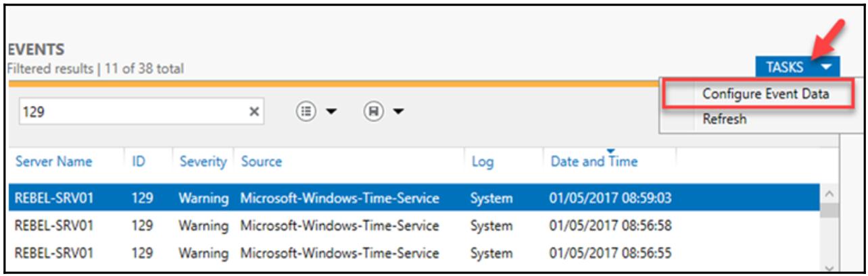Sort by Date and Time column
Screen dimensions: 868x276
tap(594, 162)
